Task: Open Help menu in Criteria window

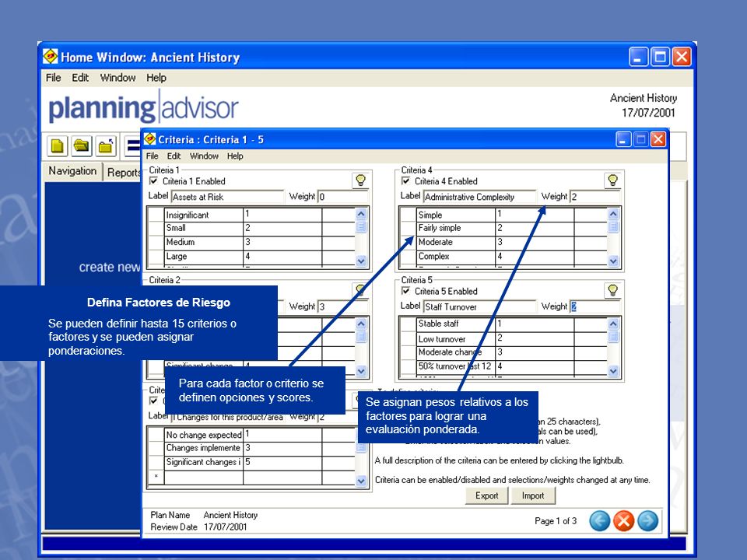Action: click(x=235, y=156)
